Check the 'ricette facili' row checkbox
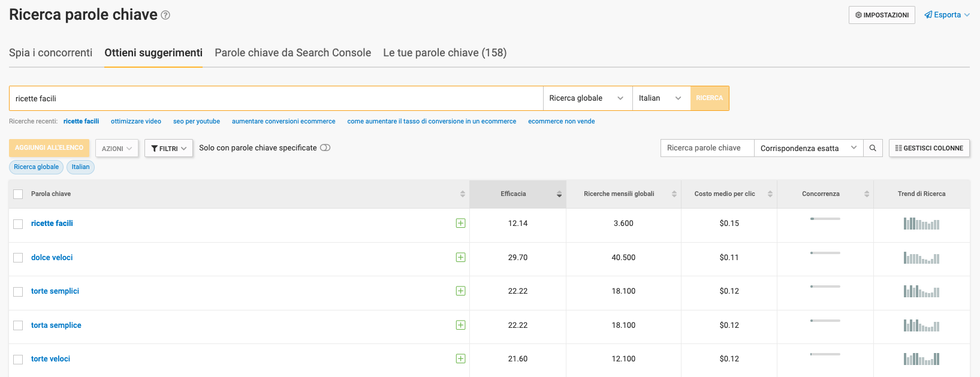This screenshot has width=980, height=377. point(18,224)
